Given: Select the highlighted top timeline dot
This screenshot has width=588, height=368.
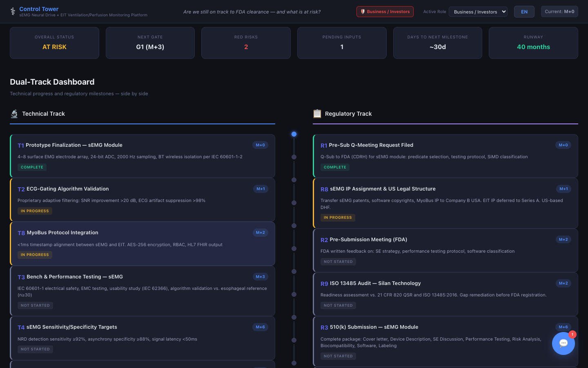Looking at the screenshot, I should pyautogui.click(x=294, y=134).
